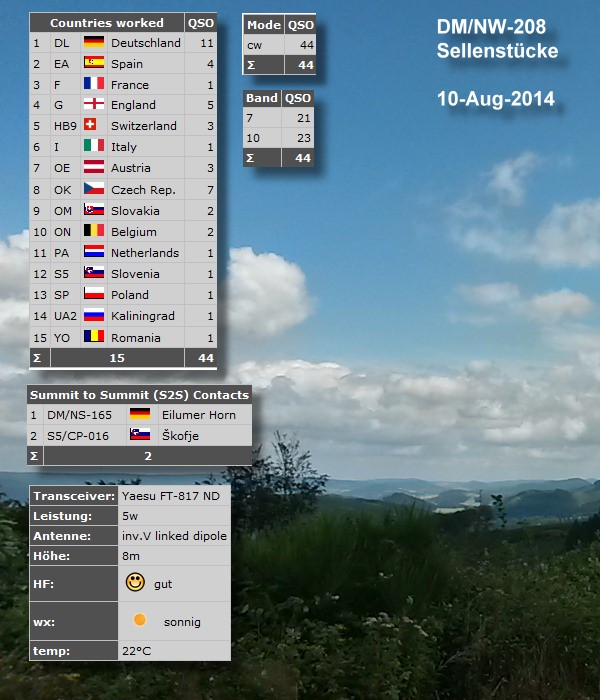Click the Mode column header
Image resolution: width=600 pixels, height=700 pixels.
click(264, 25)
